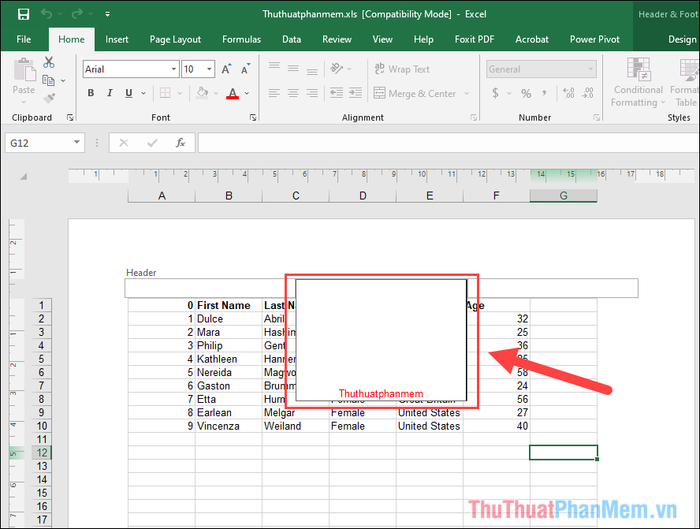Open the Page Layout ribbon tab
Viewport: 700px width, 529px height.
coord(175,39)
